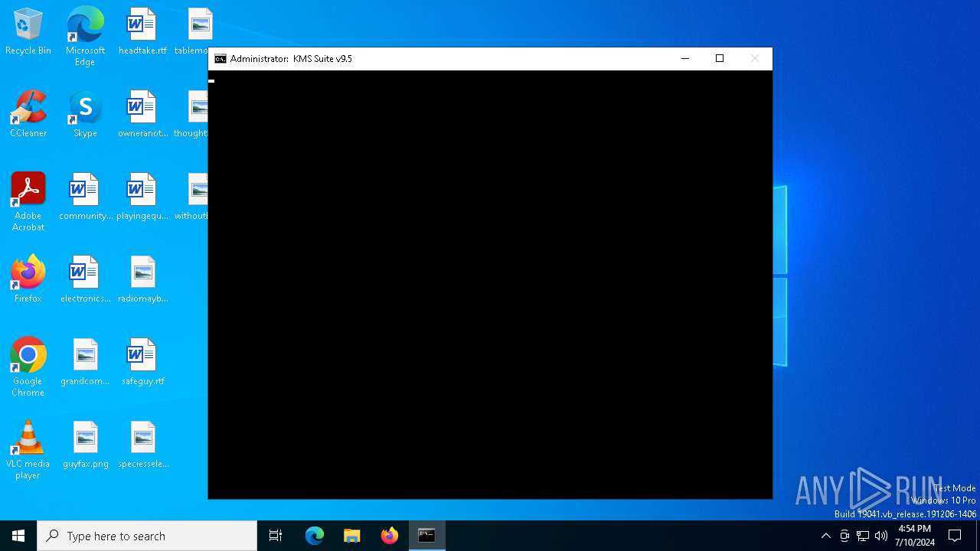This screenshot has width=980, height=551.
Task: Show hidden system tray icons
Action: coord(825,536)
